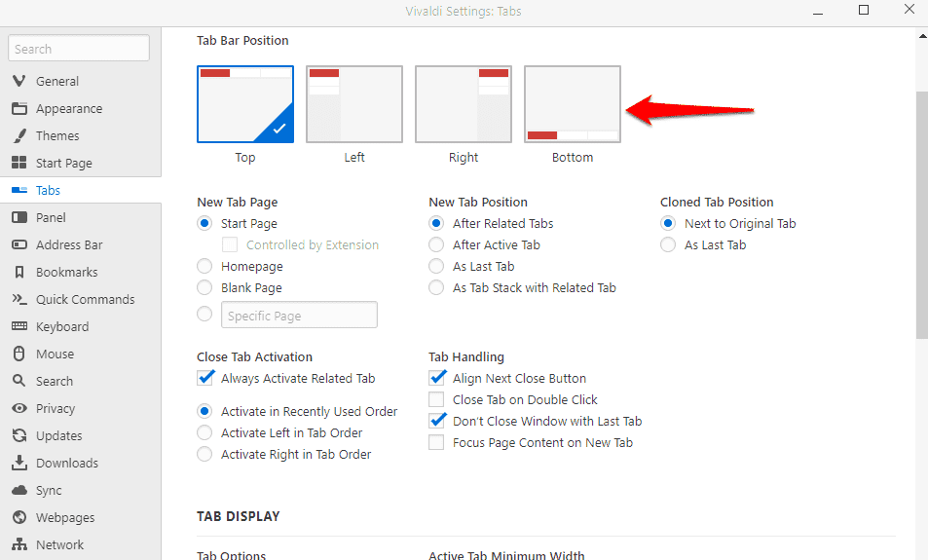This screenshot has height=560, width=928.
Task: Select Next to Original Tab option
Action: pyautogui.click(x=668, y=223)
